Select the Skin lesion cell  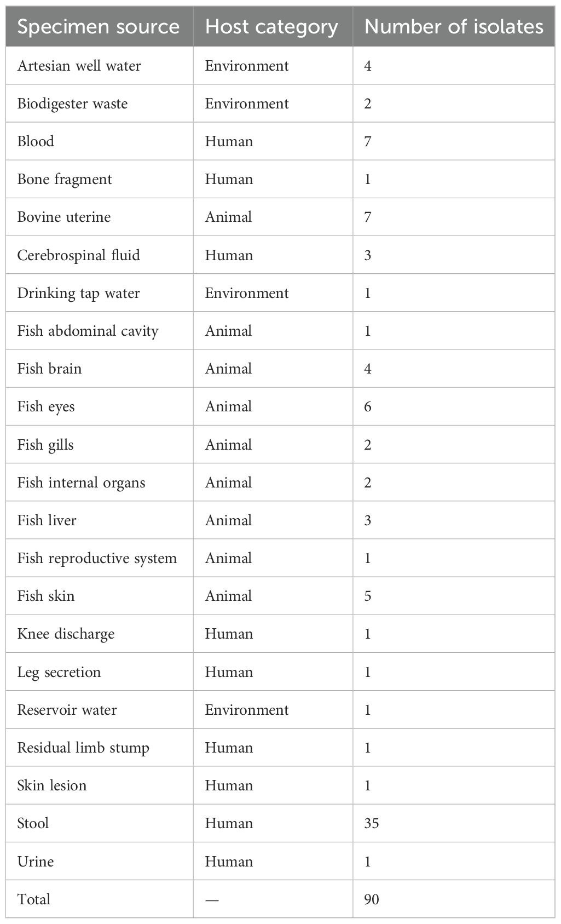pos(52,785)
